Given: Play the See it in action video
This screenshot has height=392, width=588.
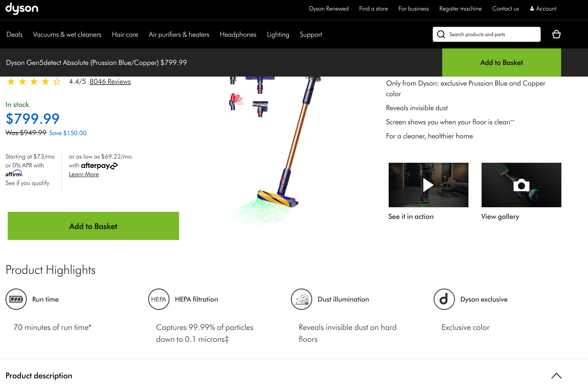Looking at the screenshot, I should 428,185.
